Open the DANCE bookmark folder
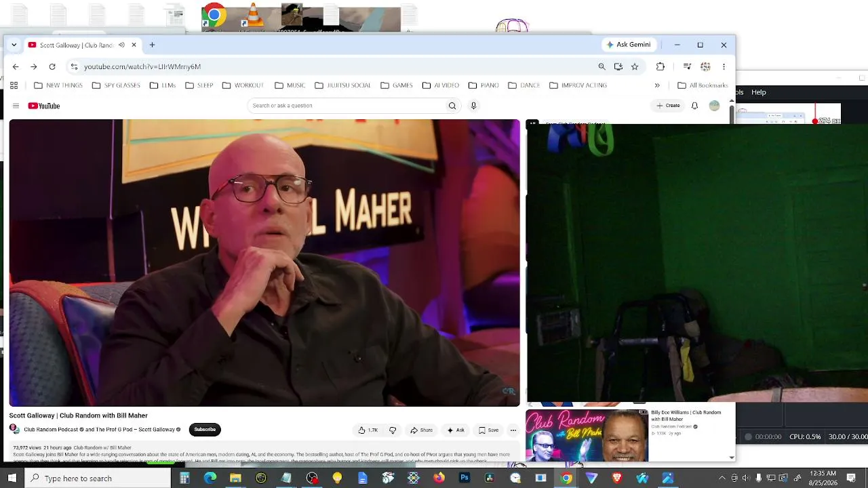 click(524, 85)
